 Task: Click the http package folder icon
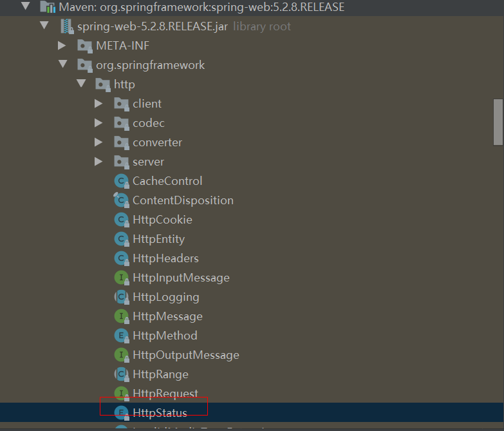tap(103, 84)
